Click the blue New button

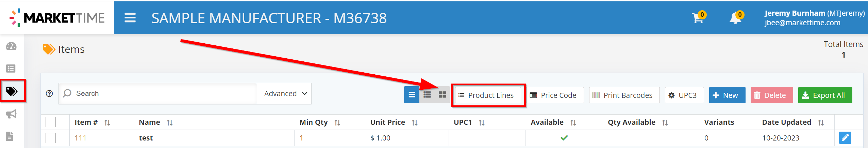point(727,95)
